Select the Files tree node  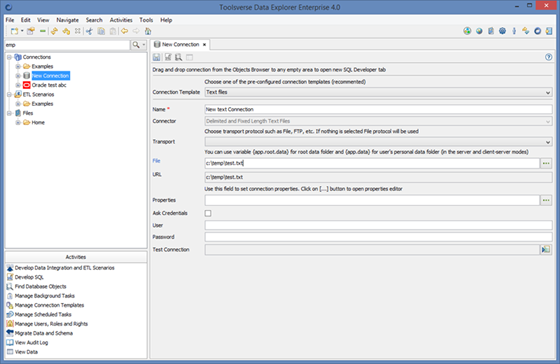coord(28,113)
